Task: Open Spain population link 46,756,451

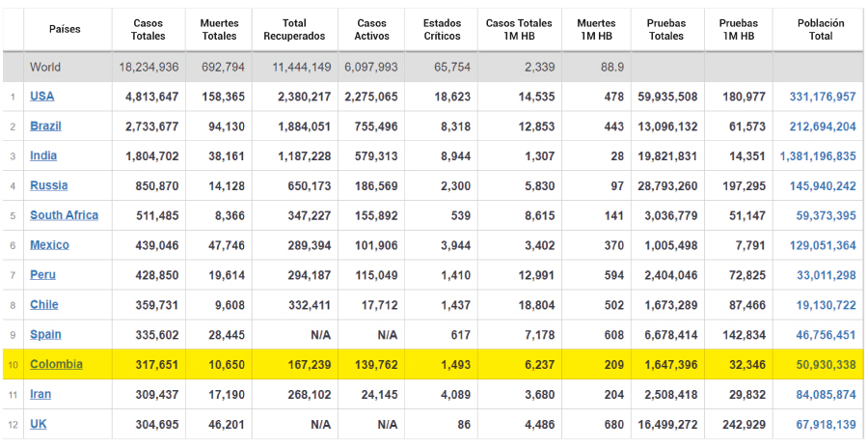Action: (x=826, y=335)
